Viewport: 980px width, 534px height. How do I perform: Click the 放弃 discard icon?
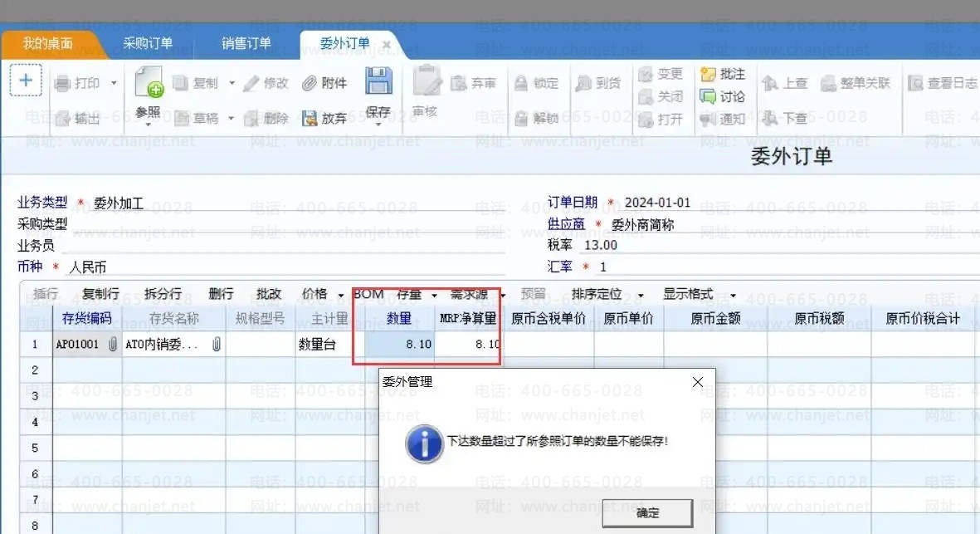(310, 119)
